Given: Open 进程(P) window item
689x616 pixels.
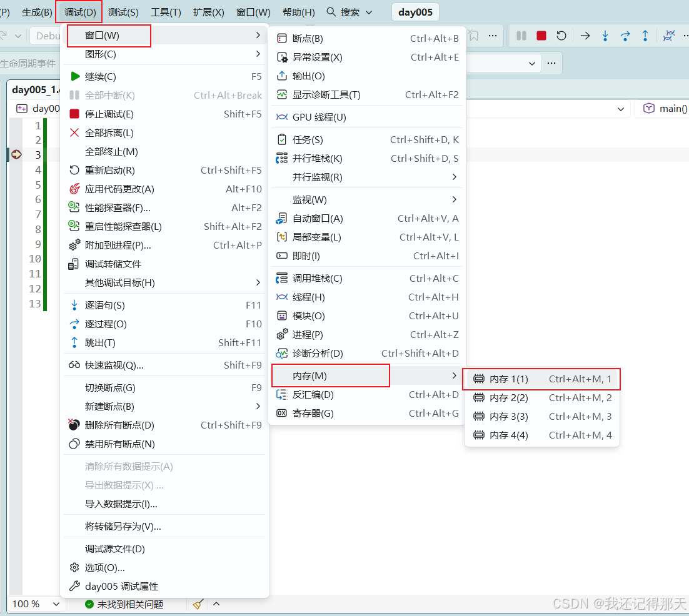Looking at the screenshot, I should coord(367,335).
